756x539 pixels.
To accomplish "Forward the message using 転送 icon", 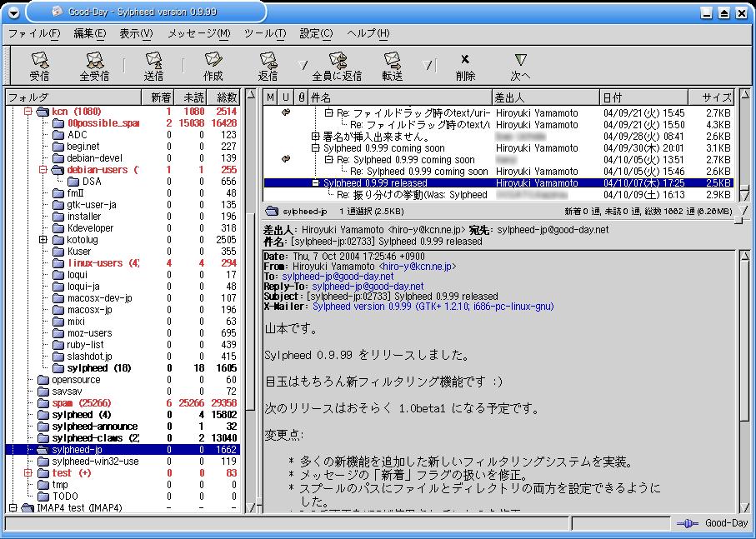I will 392,60.
